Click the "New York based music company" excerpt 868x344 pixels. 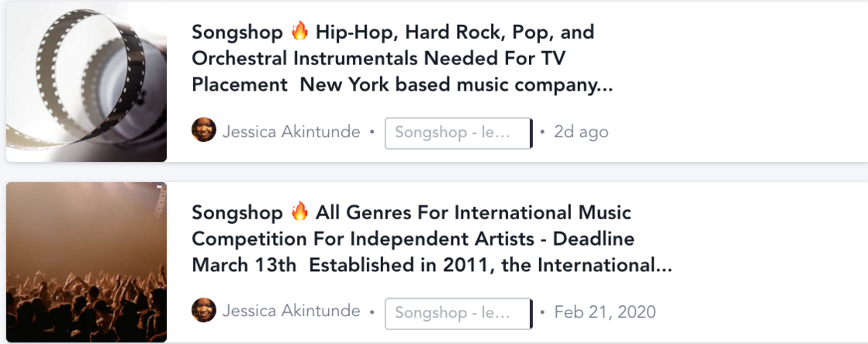[456, 84]
